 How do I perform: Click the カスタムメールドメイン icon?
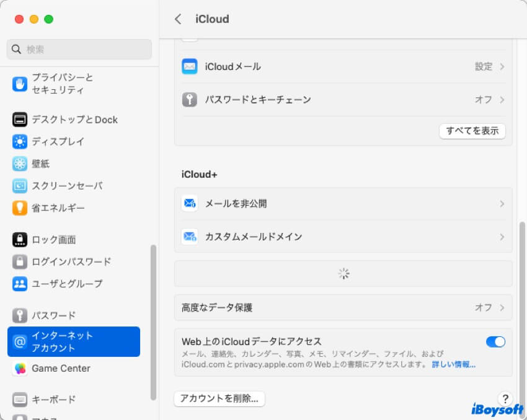pyautogui.click(x=190, y=237)
